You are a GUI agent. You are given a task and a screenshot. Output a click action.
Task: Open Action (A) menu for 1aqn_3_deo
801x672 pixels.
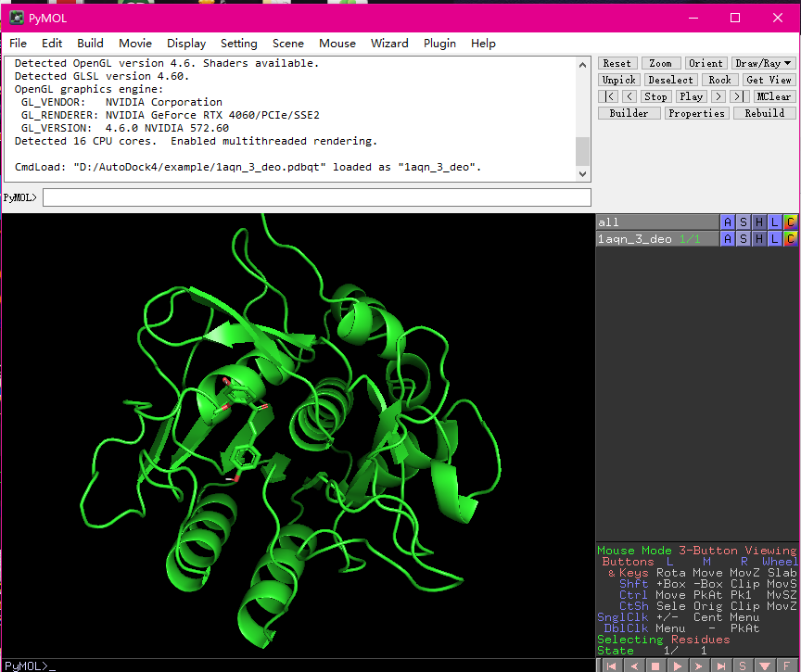pyautogui.click(x=728, y=239)
